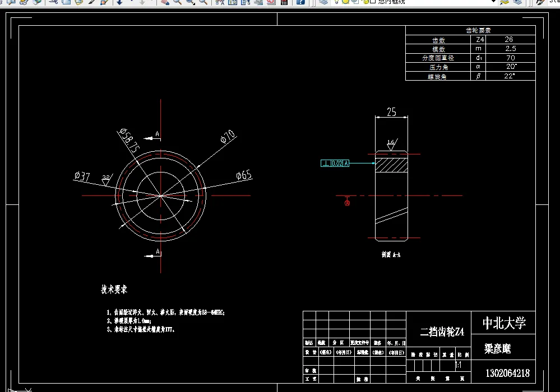Select the perpendicularity symbol in tolerance frame
Viewport: 560px width, 392px height.
(x=326, y=164)
